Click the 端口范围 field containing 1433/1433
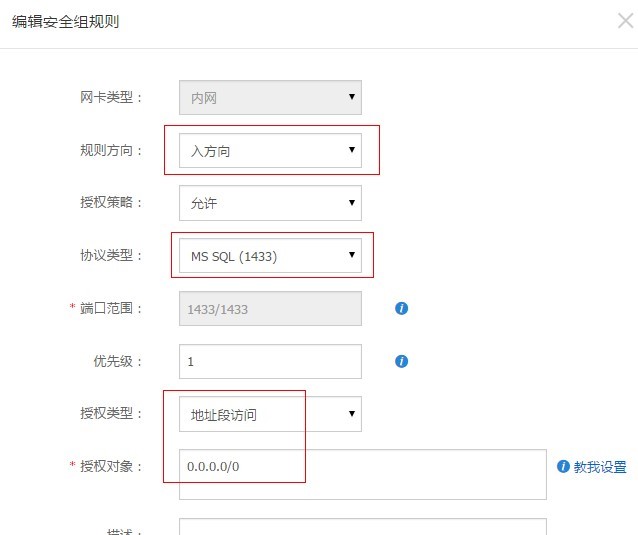This screenshot has height=535, width=638. click(270, 308)
